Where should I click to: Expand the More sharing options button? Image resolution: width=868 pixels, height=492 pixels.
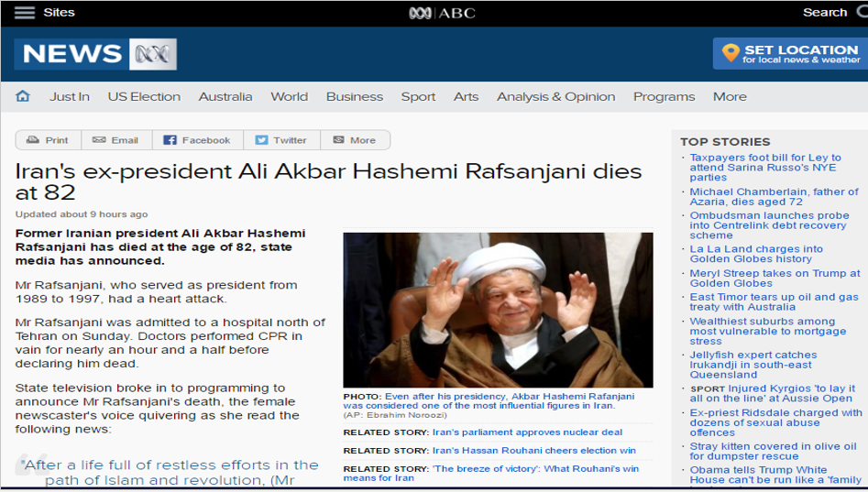click(x=355, y=140)
